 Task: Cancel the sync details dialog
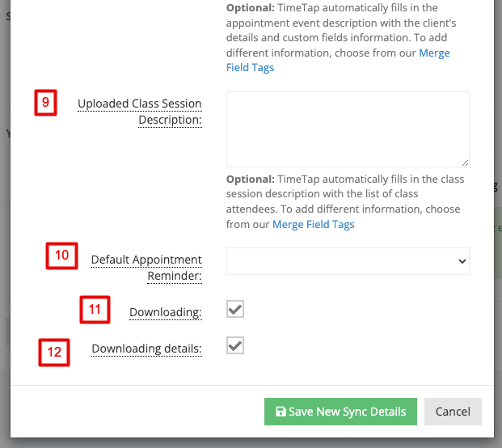coord(453,412)
